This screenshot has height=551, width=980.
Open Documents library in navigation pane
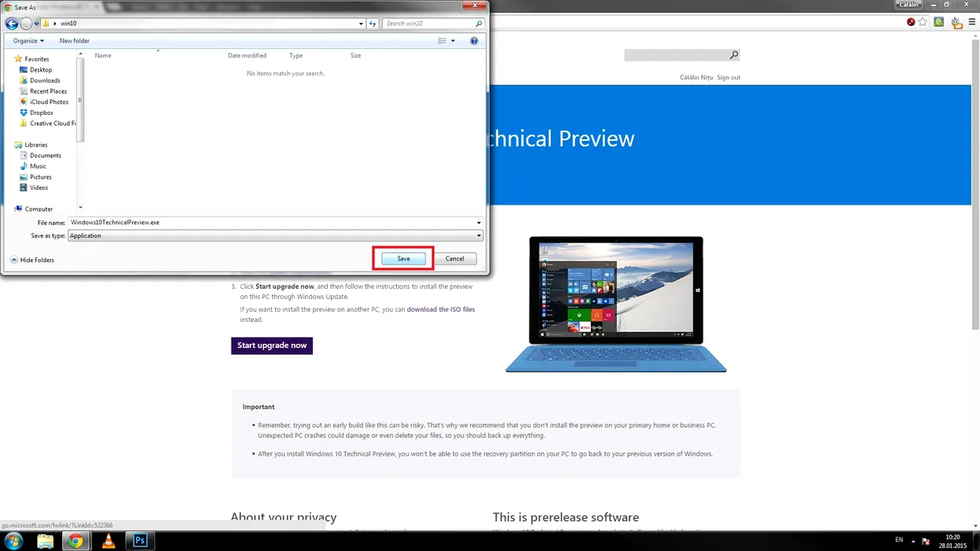point(45,156)
